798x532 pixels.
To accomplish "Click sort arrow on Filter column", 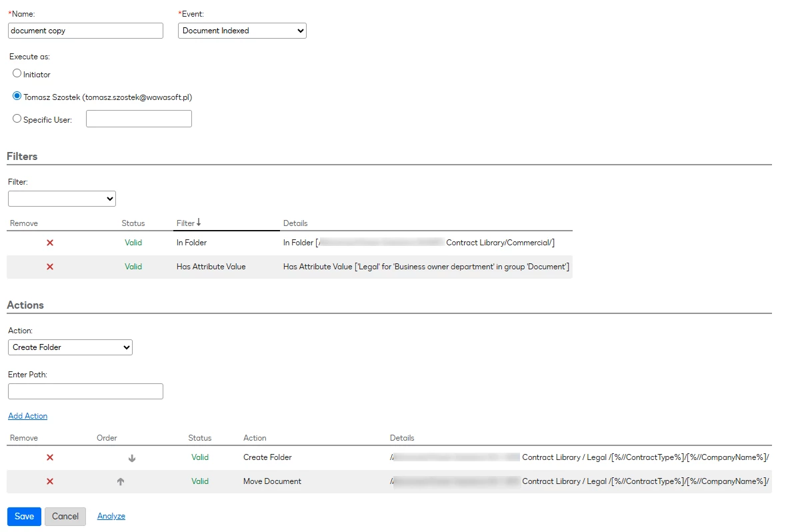I will pos(199,223).
